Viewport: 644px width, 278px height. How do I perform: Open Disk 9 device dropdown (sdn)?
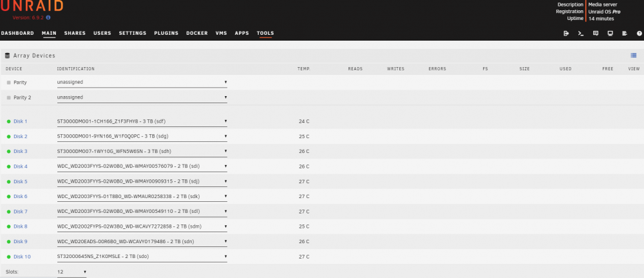tap(142, 241)
